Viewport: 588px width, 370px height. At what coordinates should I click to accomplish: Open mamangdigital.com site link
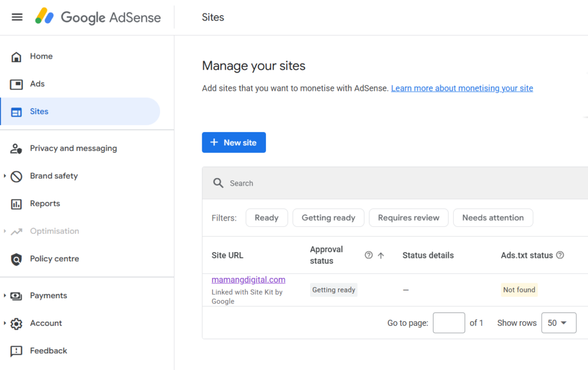click(x=248, y=280)
